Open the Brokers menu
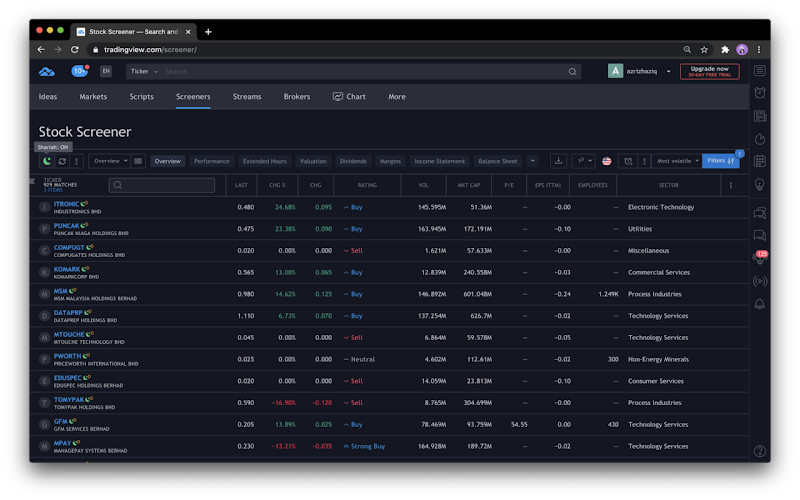This screenshot has width=800, height=500. pos(297,96)
